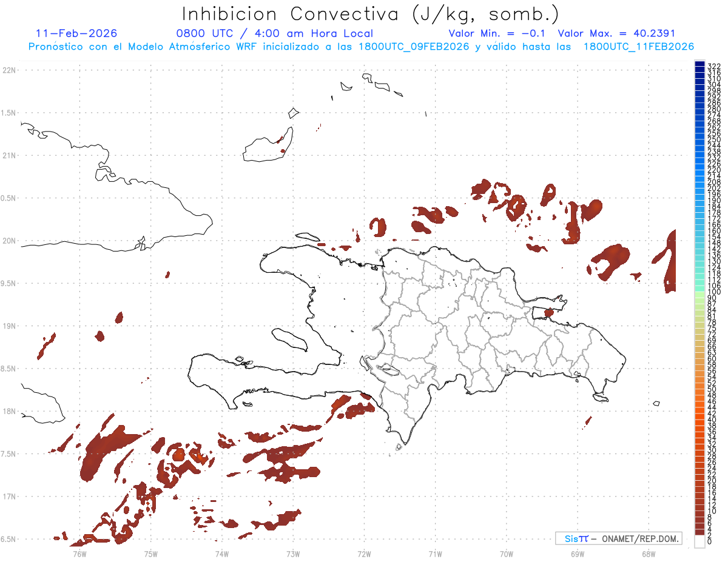The width and height of the screenshot is (728, 562).
Task: Click the '74W' longitude label
Action: coord(221,553)
